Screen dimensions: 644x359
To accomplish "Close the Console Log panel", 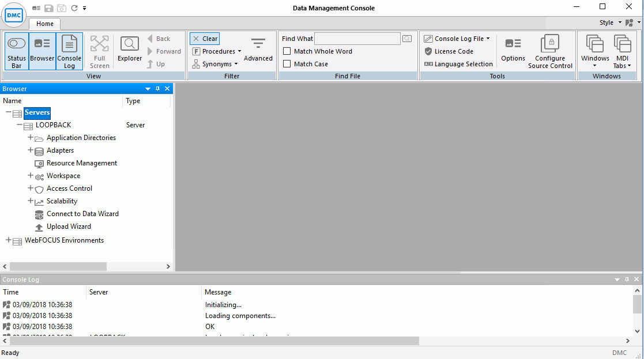I will click(637, 279).
